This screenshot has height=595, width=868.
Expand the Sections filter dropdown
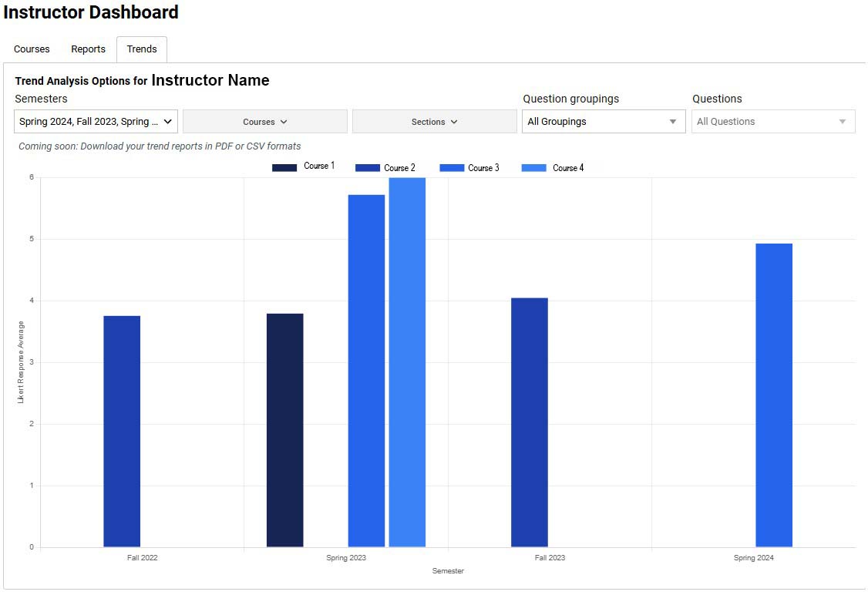click(434, 122)
